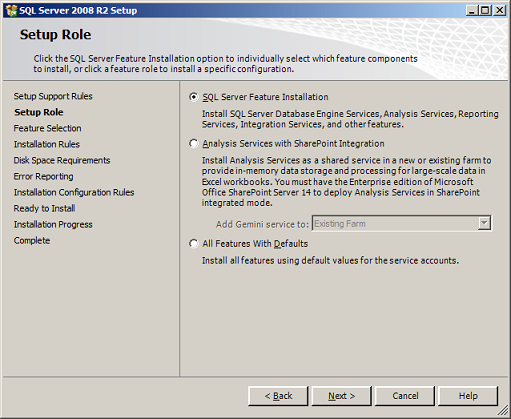Click Installation Rules in the step list
Image resolution: width=511 pixels, height=419 pixels.
coord(47,144)
